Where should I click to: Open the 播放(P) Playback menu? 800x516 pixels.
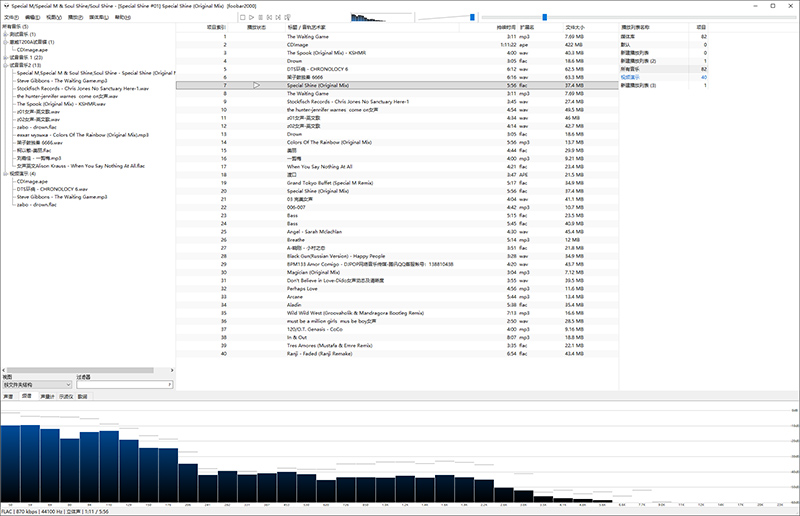tap(75, 17)
